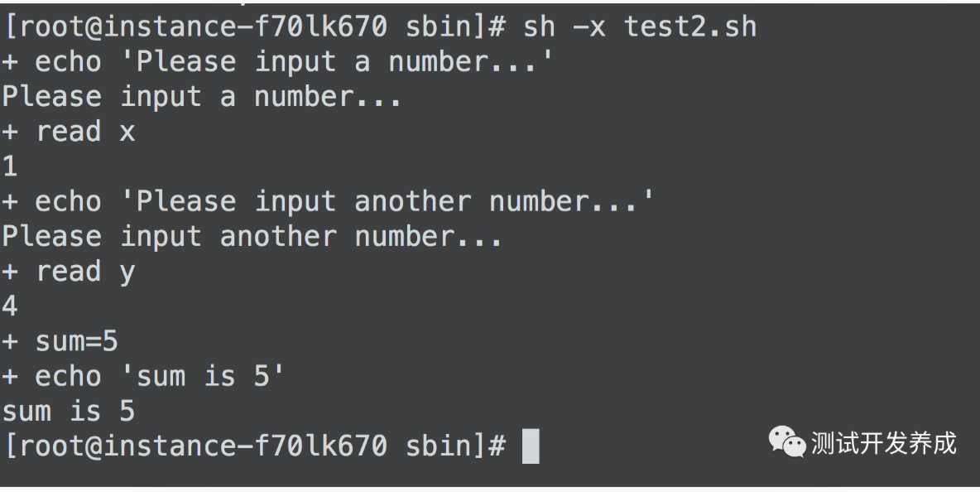Click the sh command word on the first line
Viewport: 980px width, 492px height.
[x=539, y=27]
